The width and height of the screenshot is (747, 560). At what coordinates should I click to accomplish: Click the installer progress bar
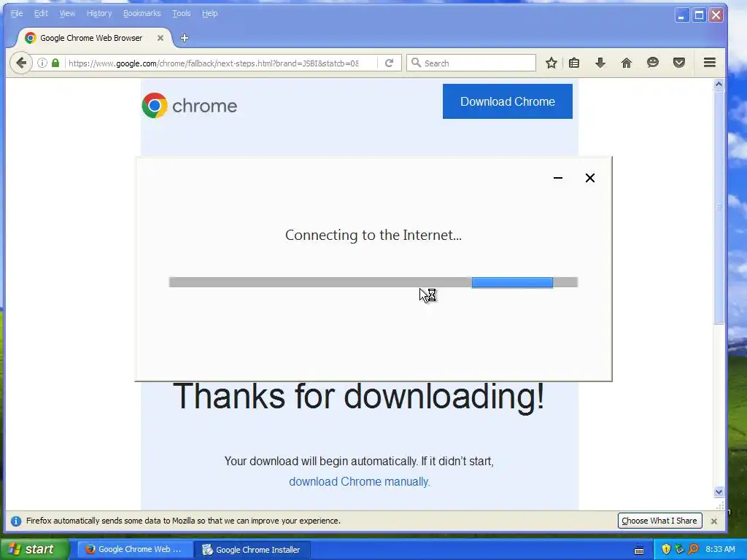coord(373,282)
